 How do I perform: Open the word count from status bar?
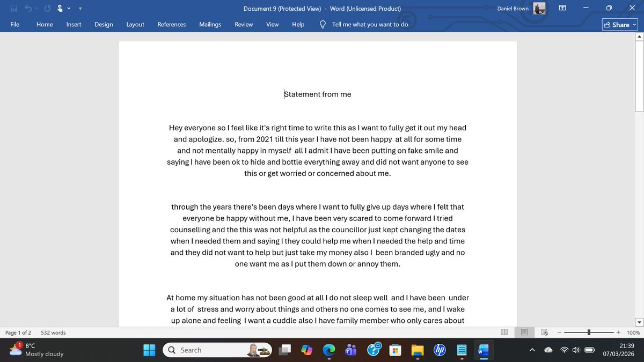(53, 332)
